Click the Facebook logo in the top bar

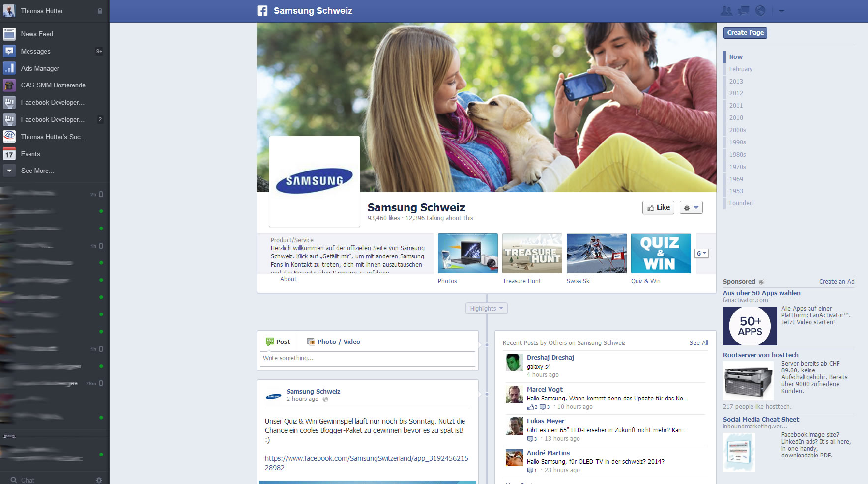(x=262, y=11)
